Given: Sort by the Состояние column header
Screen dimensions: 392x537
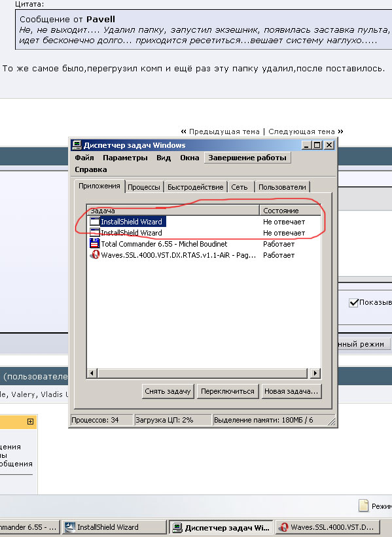Looking at the screenshot, I should coord(290,210).
